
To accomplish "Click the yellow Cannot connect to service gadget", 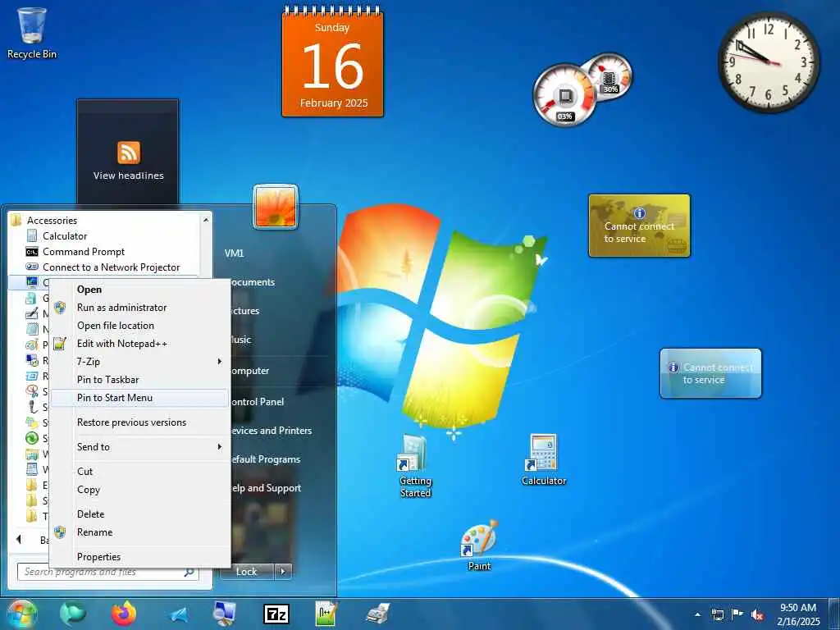I will (639, 226).
